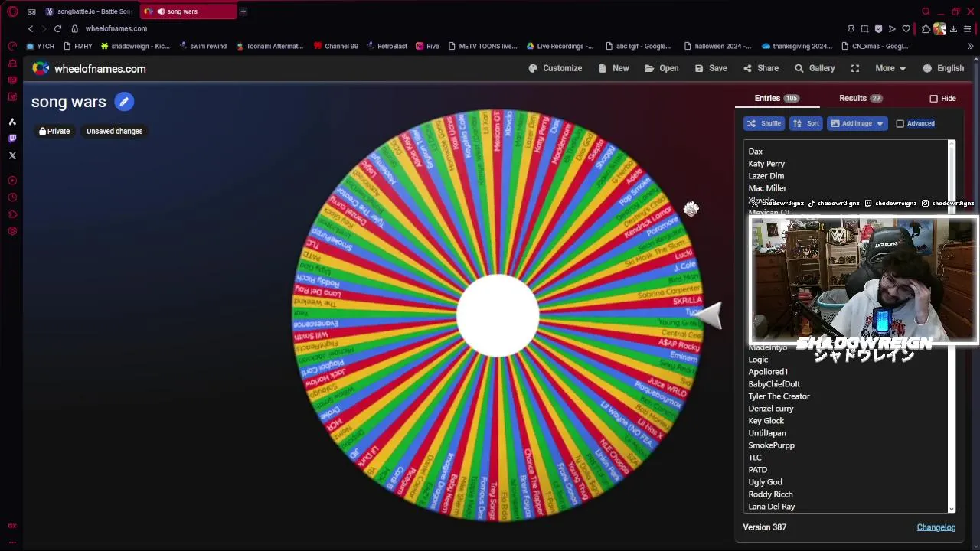This screenshot has width=980, height=551.
Task: Select the 'Logic' entry
Action: (758, 360)
